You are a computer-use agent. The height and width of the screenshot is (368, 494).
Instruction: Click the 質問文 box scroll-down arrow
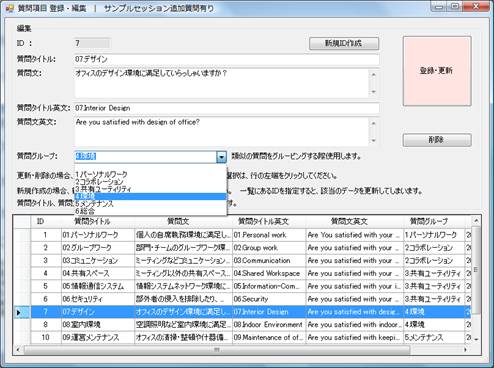pyautogui.click(x=374, y=92)
